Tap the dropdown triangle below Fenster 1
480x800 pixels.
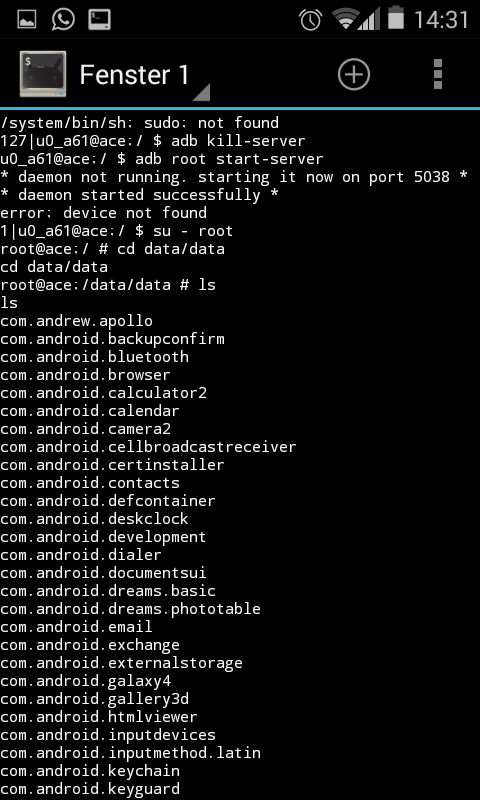click(x=201, y=92)
